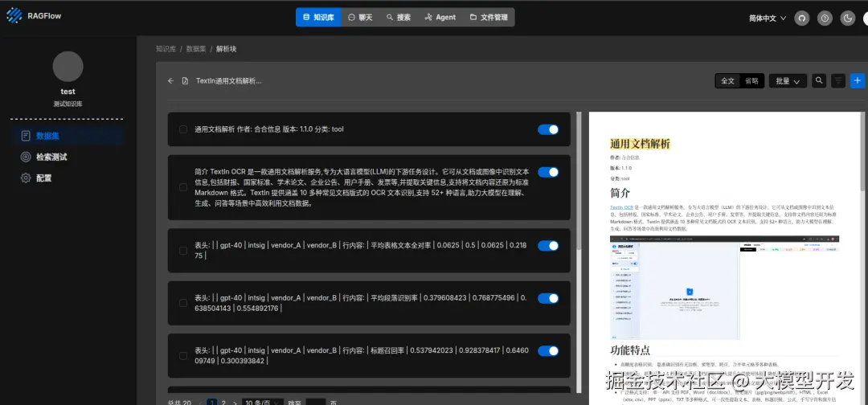Check the 简介 TextIn OCR chunk checkbox

(x=183, y=187)
